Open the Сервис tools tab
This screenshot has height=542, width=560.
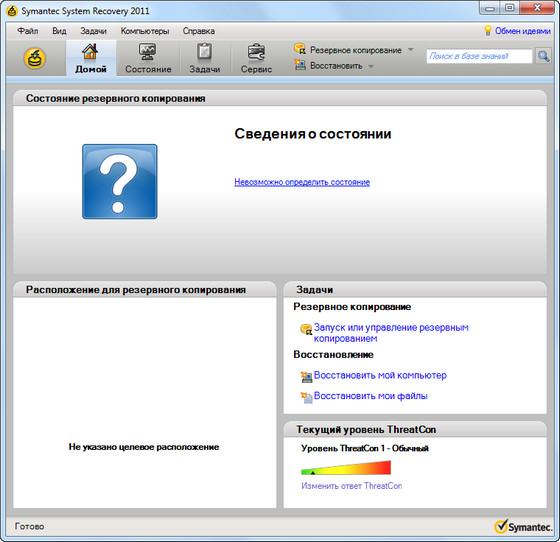click(256, 58)
